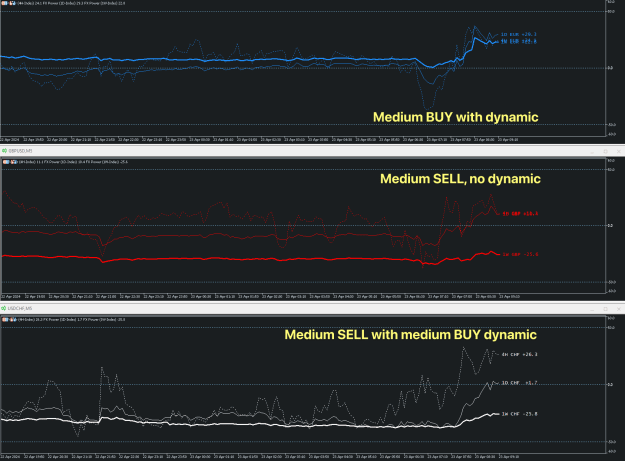Click the FX Power indicator label in USDCHF chart
The image size is (625, 461).
[72, 320]
